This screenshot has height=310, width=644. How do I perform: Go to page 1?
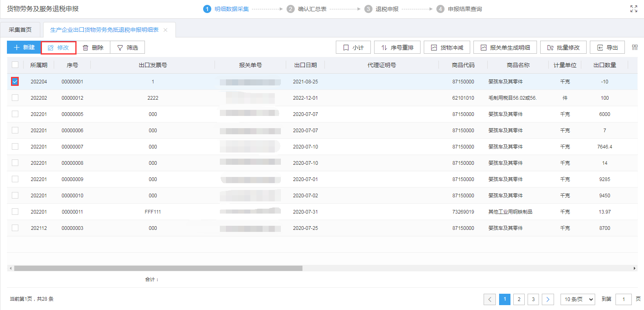505,299
